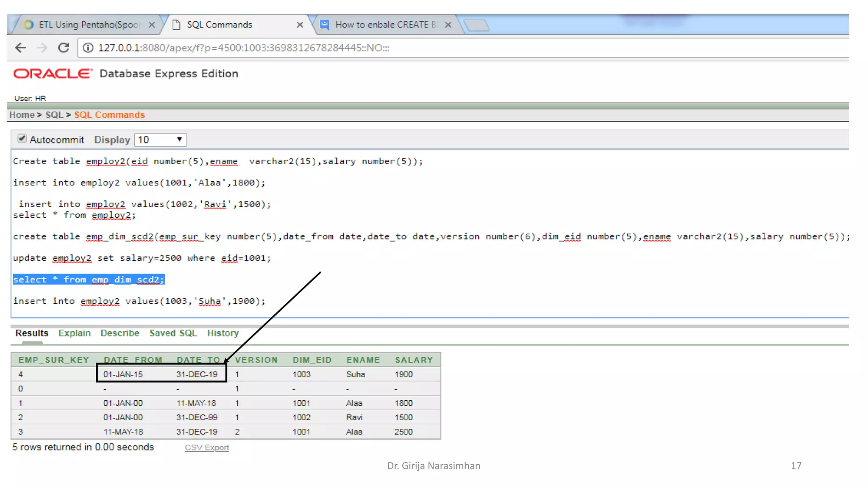
Task: Show the Saved SQL tab
Action: [173, 333]
